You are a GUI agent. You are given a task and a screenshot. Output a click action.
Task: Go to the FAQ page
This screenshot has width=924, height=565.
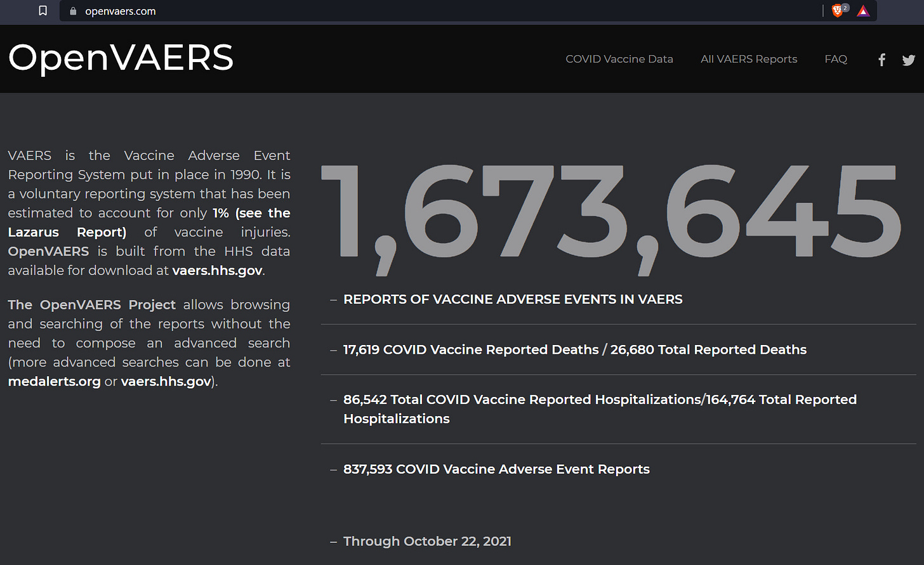tap(836, 59)
